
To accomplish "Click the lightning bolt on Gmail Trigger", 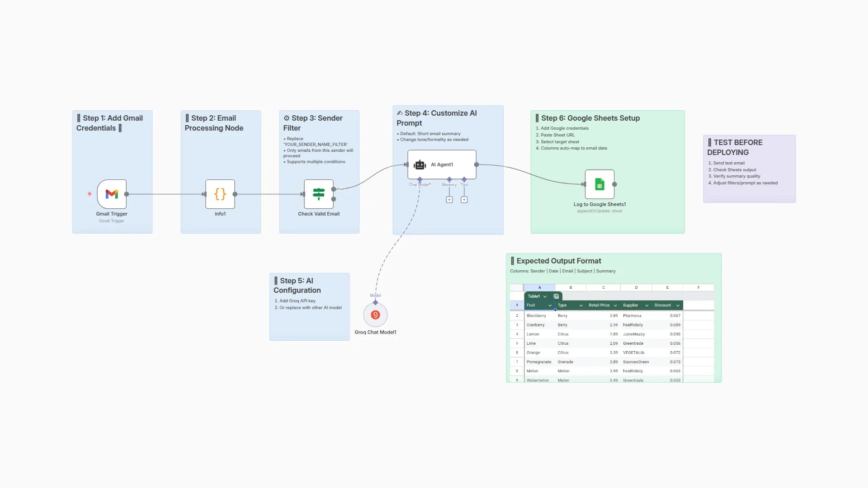I will pyautogui.click(x=89, y=194).
